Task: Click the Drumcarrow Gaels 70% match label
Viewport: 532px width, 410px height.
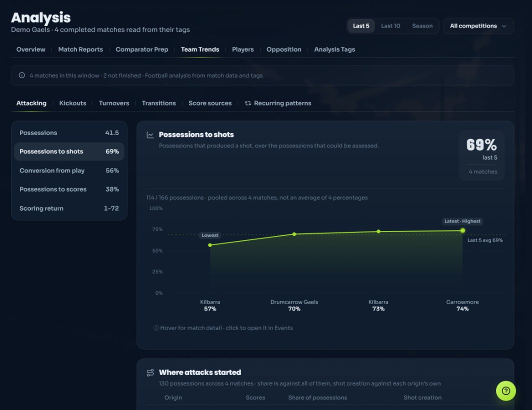Action: click(294, 305)
